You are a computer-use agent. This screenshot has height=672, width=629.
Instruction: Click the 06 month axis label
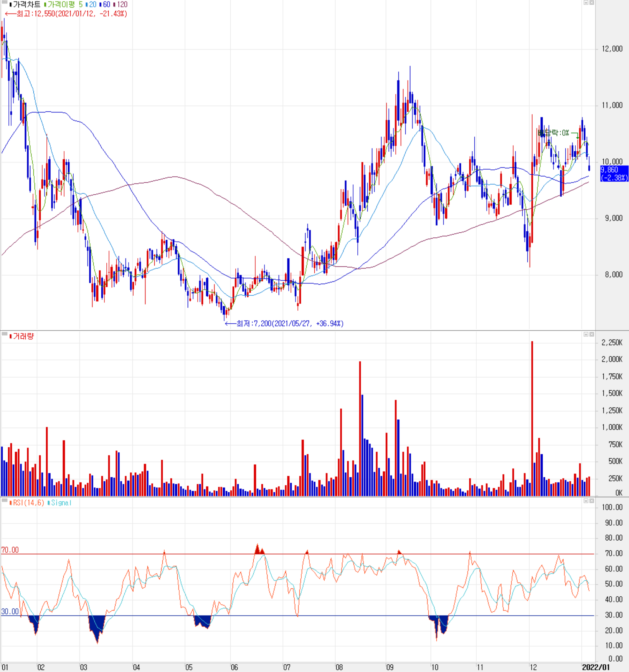[234, 667]
